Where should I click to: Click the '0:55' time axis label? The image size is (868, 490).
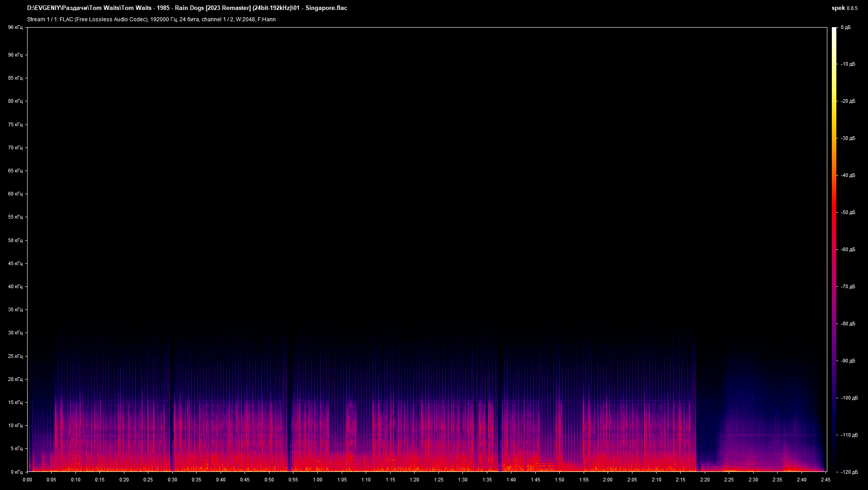(x=293, y=480)
